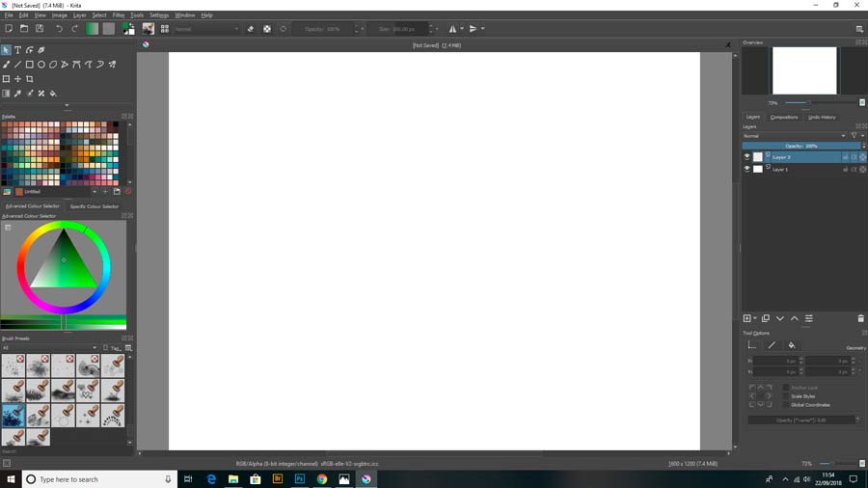Select the Colour Picker eyedropper tool

(x=17, y=94)
